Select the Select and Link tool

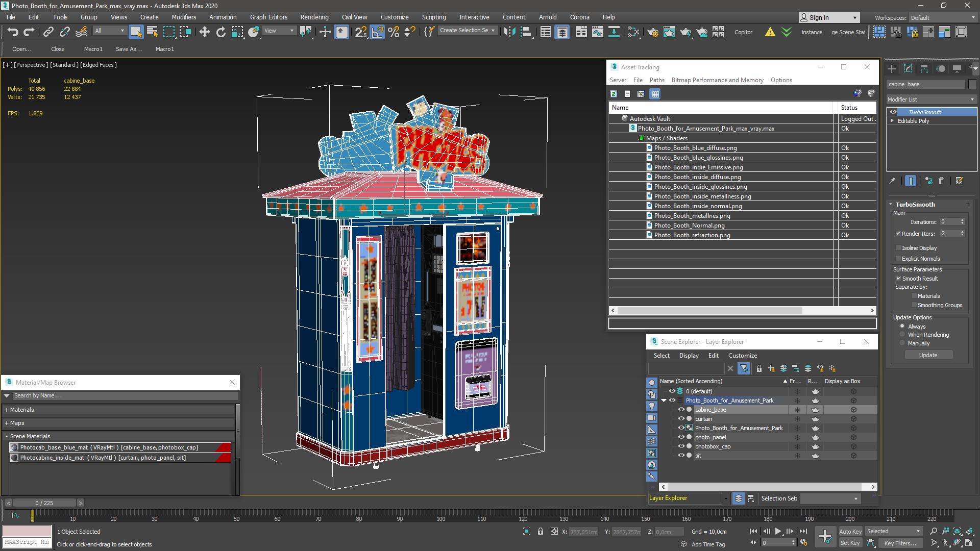(48, 32)
